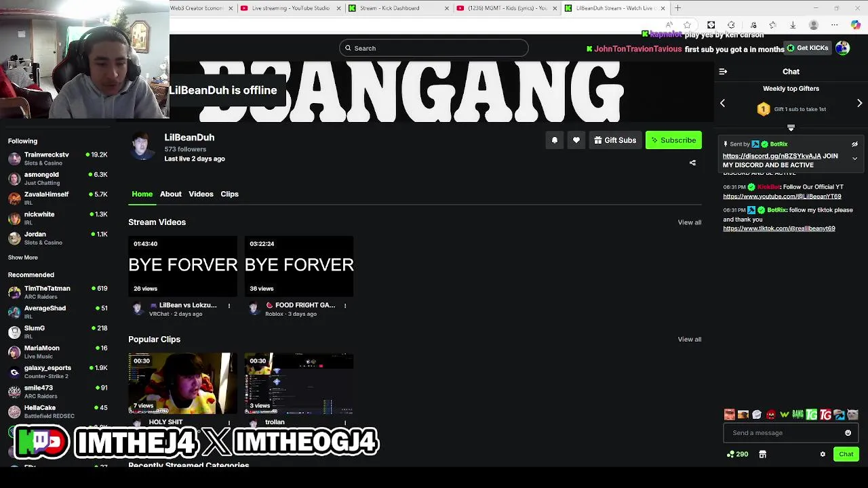The image size is (868, 488).
Task: Show previous weekly top gifter
Action: 722,103
